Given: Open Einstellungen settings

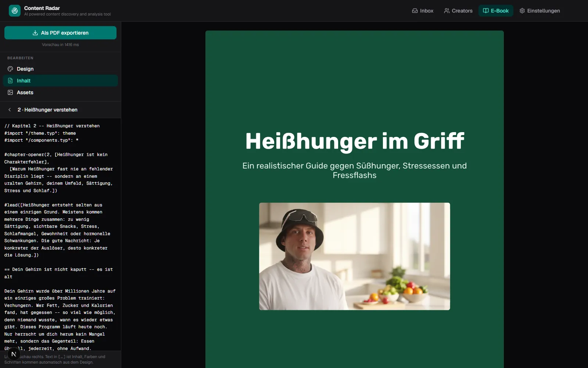Looking at the screenshot, I should 539,11.
